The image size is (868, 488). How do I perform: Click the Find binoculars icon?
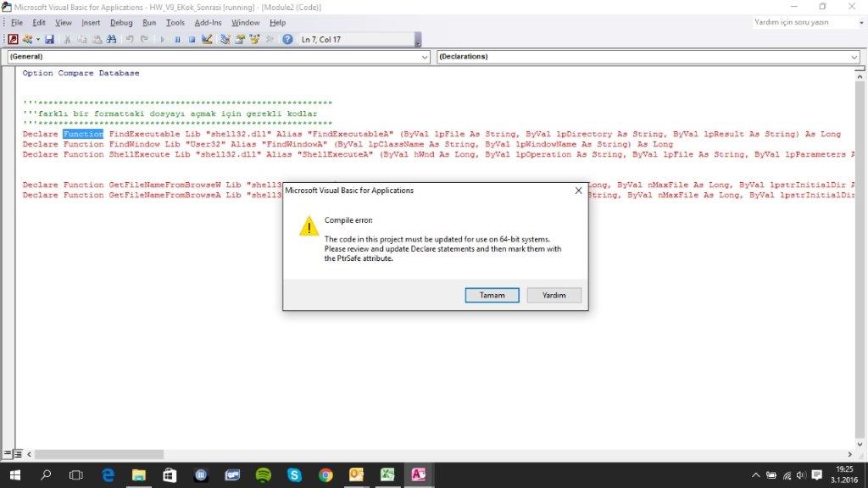pyautogui.click(x=111, y=40)
